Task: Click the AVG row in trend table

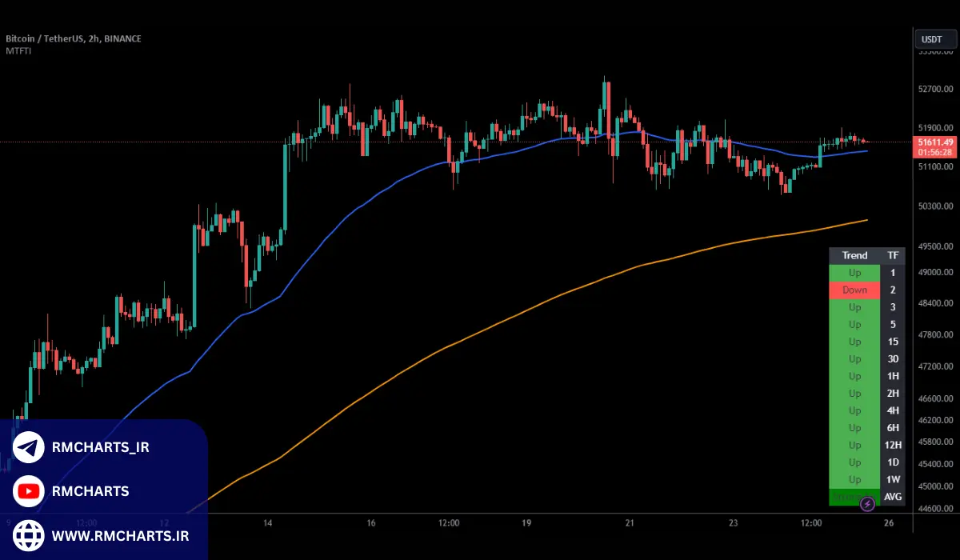Action: [893, 497]
